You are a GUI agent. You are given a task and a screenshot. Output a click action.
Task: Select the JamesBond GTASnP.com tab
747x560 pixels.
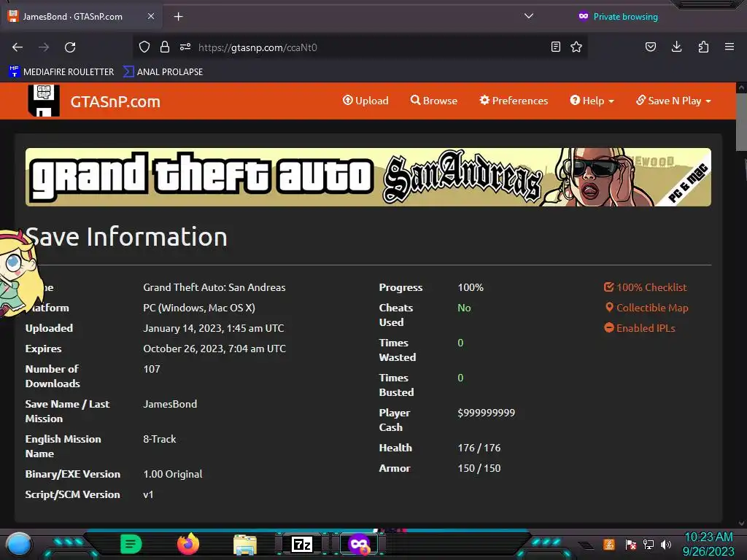click(81, 17)
